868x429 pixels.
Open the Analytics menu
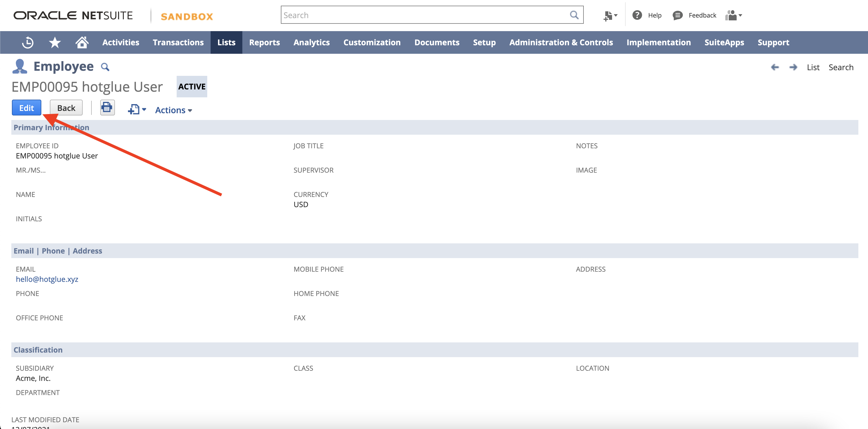pyautogui.click(x=312, y=42)
